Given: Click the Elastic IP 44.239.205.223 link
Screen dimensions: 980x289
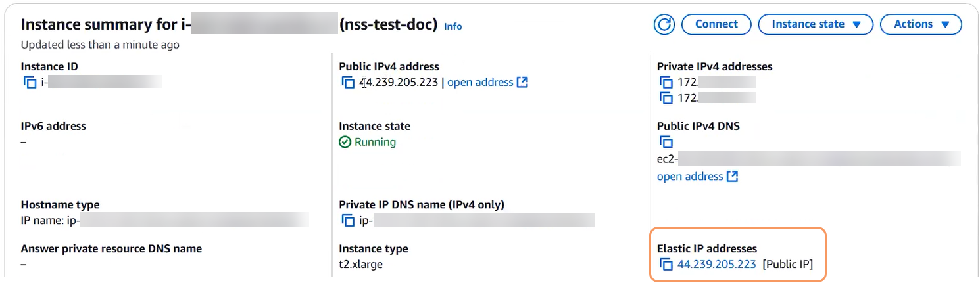Looking at the screenshot, I should pos(716,265).
